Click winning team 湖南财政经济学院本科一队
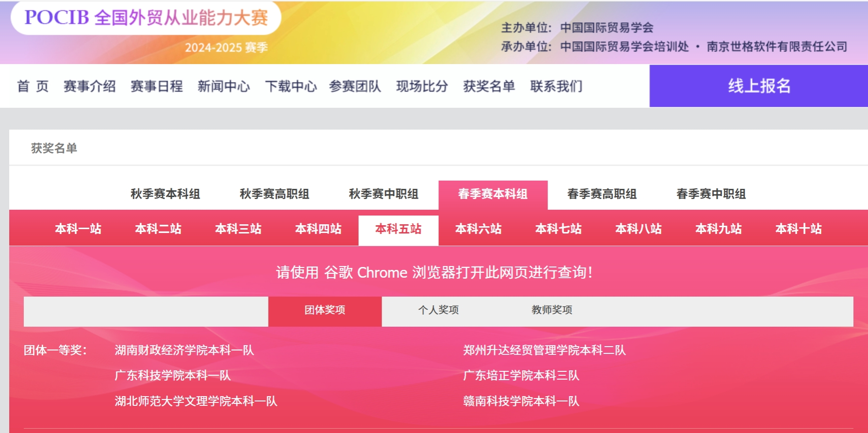Screen dimensions: 868x433 click(x=184, y=350)
